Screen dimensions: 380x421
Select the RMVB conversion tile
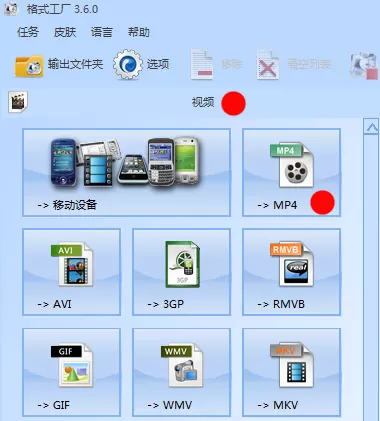click(291, 272)
